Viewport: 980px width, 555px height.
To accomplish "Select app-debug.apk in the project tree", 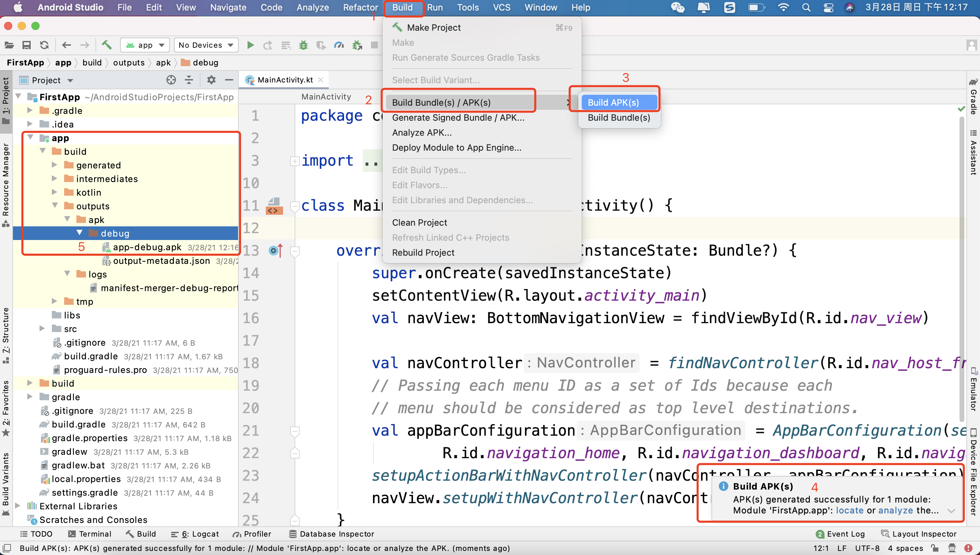I will pyautogui.click(x=148, y=247).
